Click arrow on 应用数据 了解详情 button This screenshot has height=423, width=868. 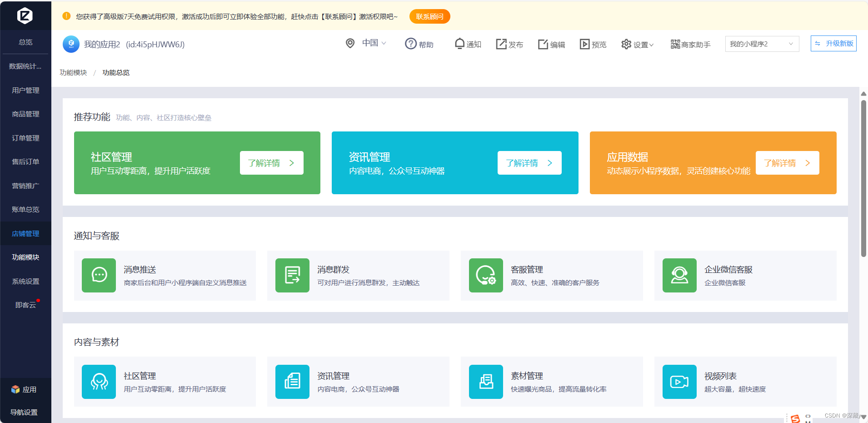point(808,163)
